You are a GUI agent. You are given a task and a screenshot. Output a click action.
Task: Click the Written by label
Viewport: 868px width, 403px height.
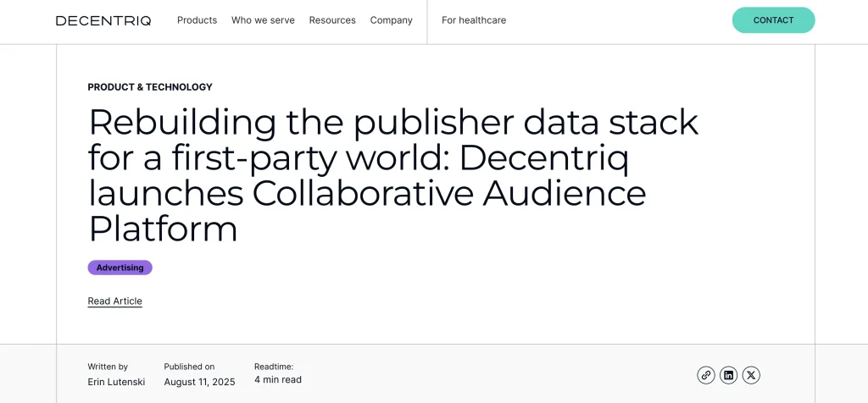108,367
